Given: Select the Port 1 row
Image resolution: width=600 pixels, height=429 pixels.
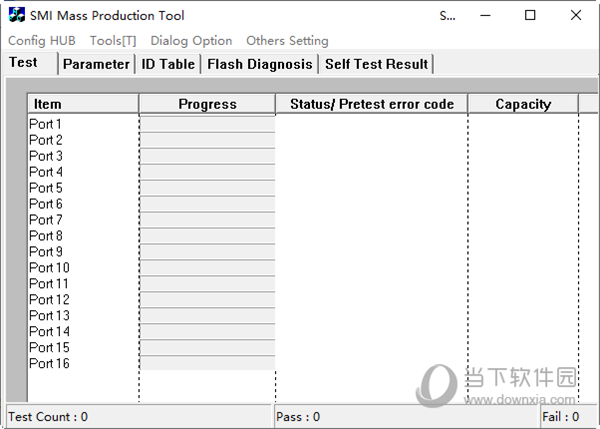Looking at the screenshot, I should click(x=46, y=124).
